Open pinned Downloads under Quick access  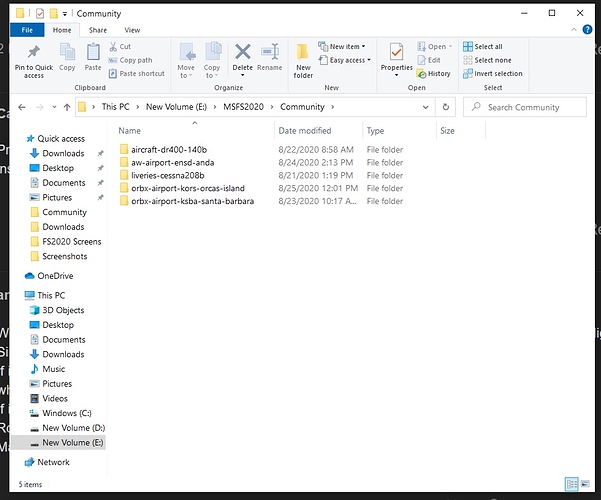(x=63, y=153)
